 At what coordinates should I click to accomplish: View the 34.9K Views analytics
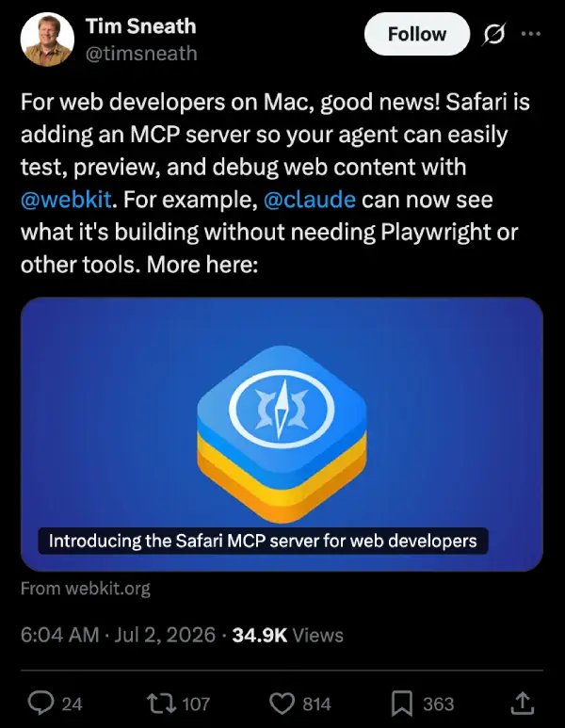(x=287, y=635)
